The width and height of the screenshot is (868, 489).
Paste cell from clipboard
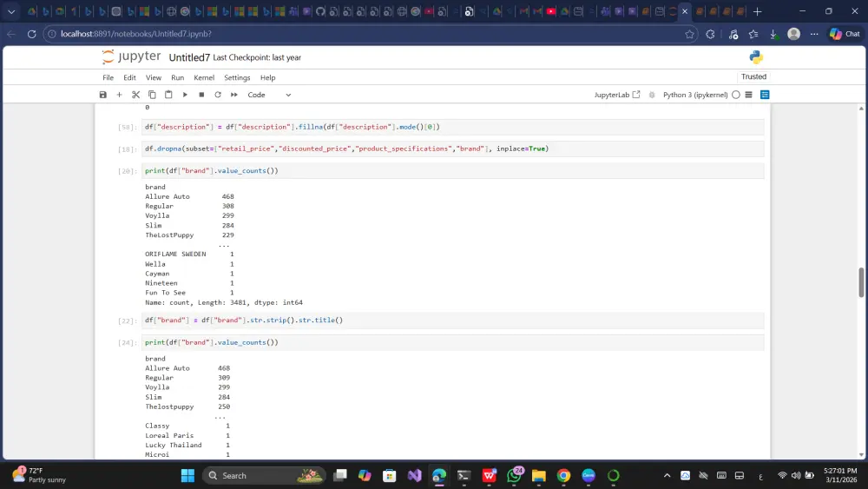click(169, 95)
